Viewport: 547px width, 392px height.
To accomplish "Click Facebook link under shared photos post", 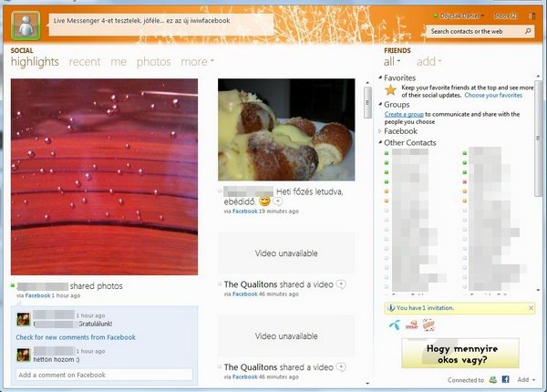I will point(37,295).
